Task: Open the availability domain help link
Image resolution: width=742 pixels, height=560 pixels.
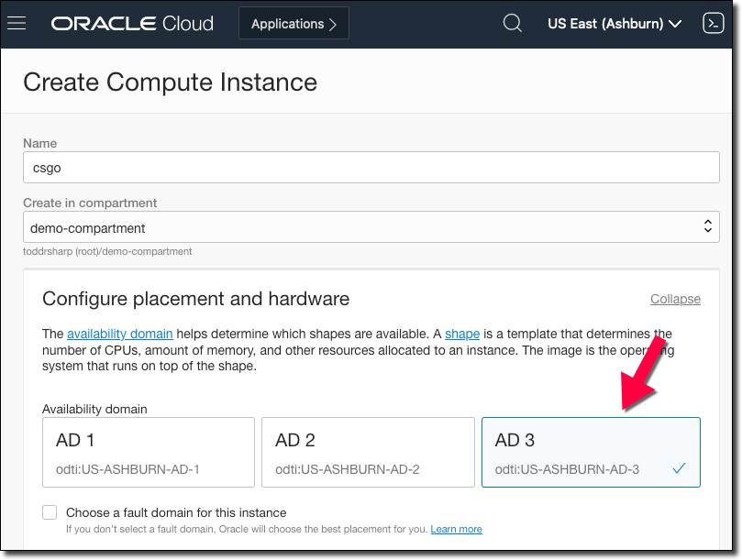Action: tap(119, 334)
